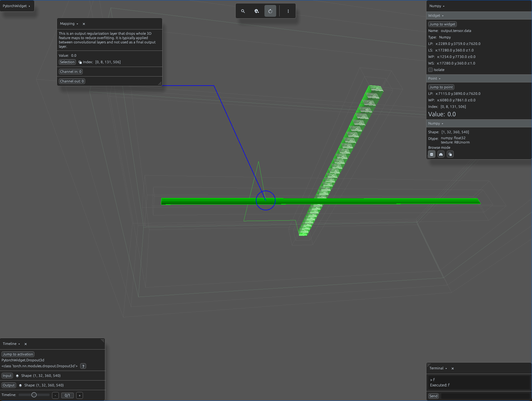Image resolution: width=532 pixels, height=401 pixels.
Task: Close the Timeline panel
Action: click(26, 344)
